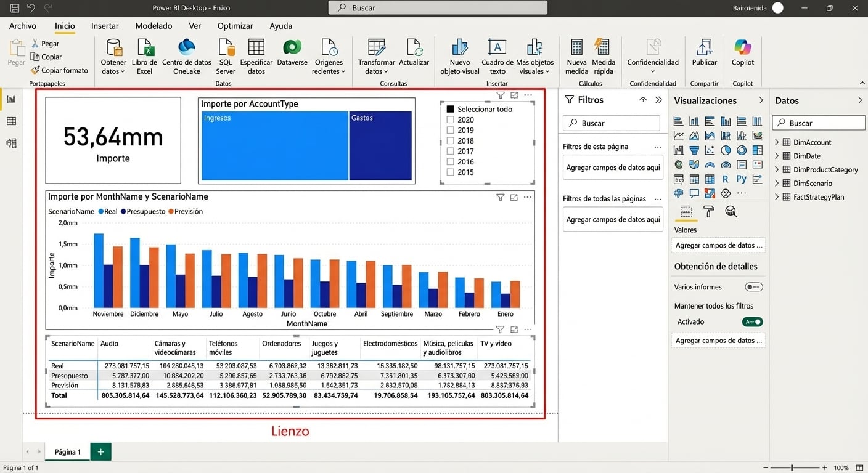
Task: Disable Mantener todos los filtros toggle
Action: [752, 321]
